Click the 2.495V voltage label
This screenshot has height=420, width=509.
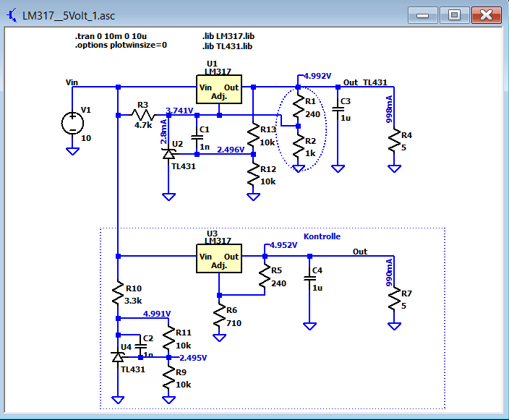(193, 358)
